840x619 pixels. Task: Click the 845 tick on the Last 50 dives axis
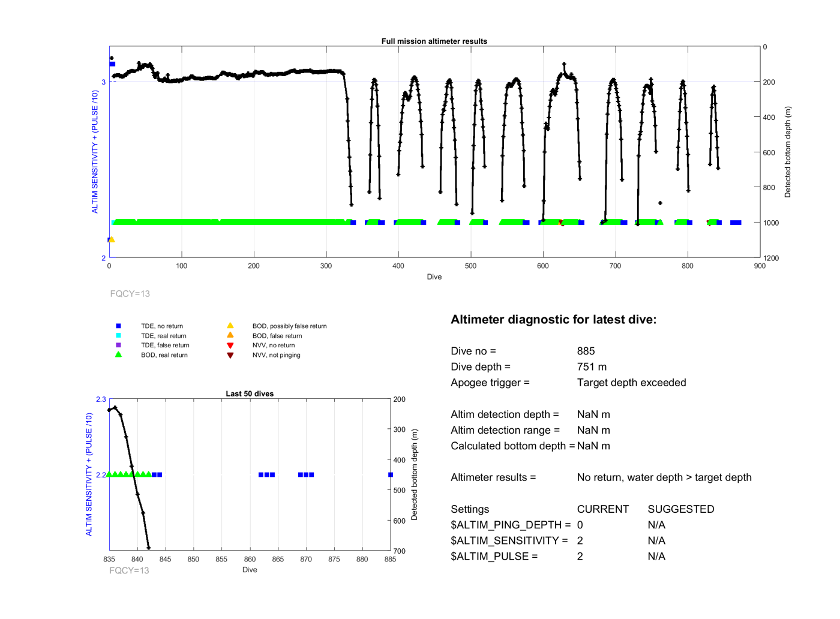165,559
